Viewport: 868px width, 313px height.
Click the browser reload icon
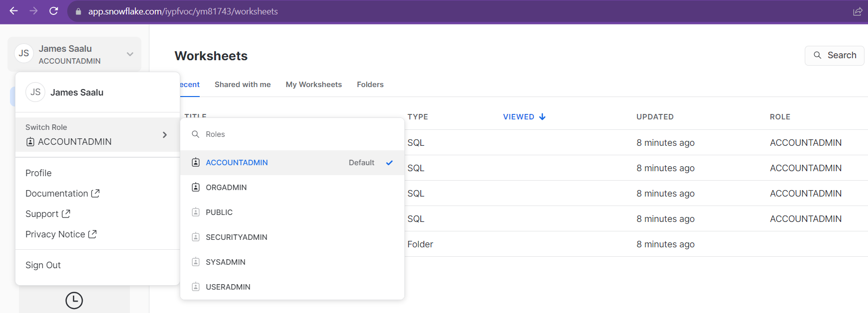[54, 11]
